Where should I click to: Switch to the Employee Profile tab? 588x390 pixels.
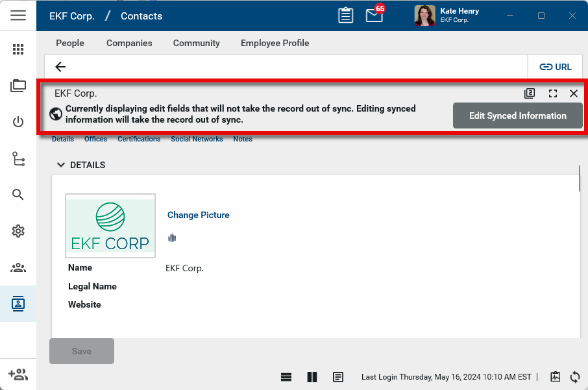coord(275,43)
